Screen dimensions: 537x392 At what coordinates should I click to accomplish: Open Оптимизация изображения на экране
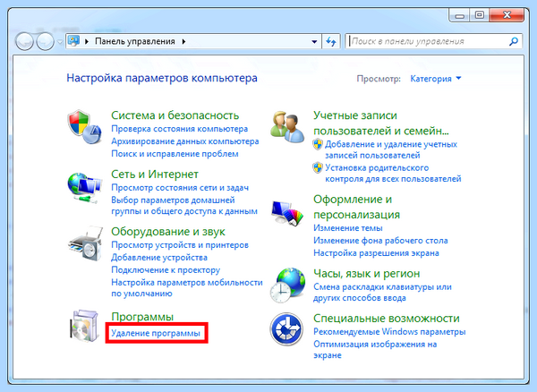(x=375, y=350)
